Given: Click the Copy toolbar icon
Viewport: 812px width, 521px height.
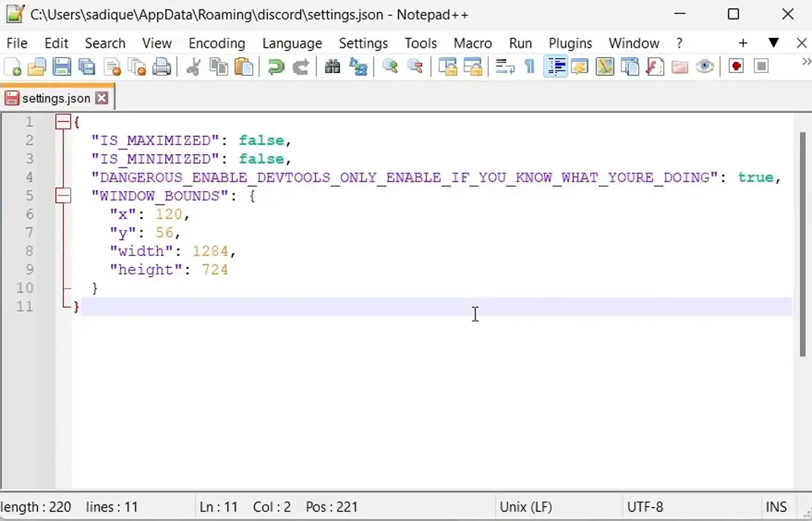Looking at the screenshot, I should (x=219, y=67).
